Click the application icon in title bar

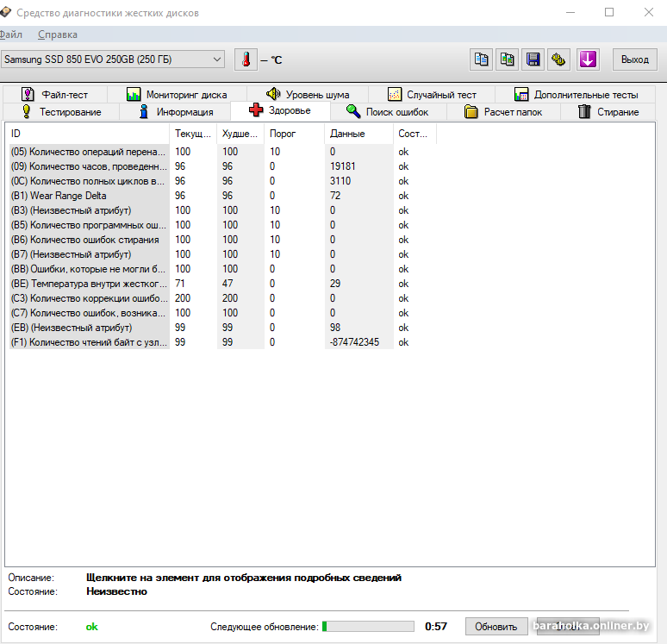pos(5,12)
